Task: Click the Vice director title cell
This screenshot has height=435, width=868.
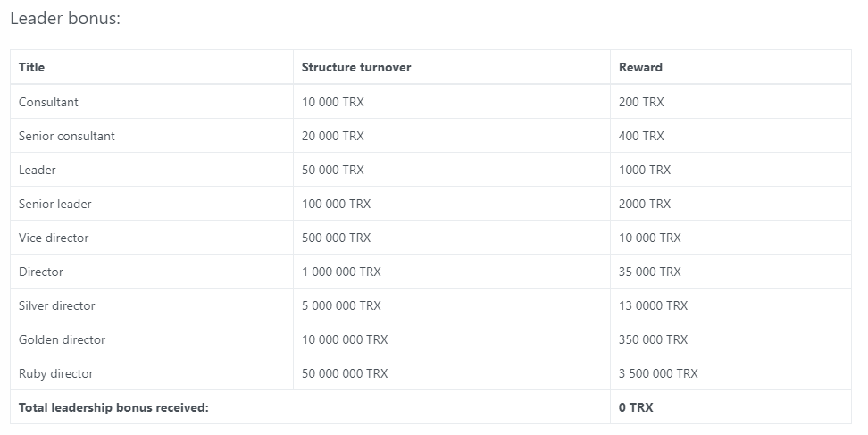Action: [x=54, y=238]
